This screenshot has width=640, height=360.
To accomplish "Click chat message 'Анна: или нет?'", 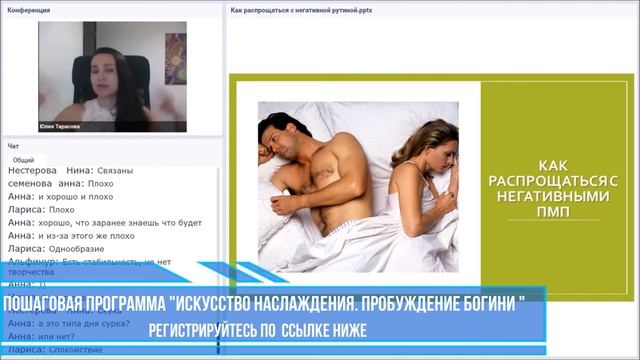I will (x=42, y=337).
